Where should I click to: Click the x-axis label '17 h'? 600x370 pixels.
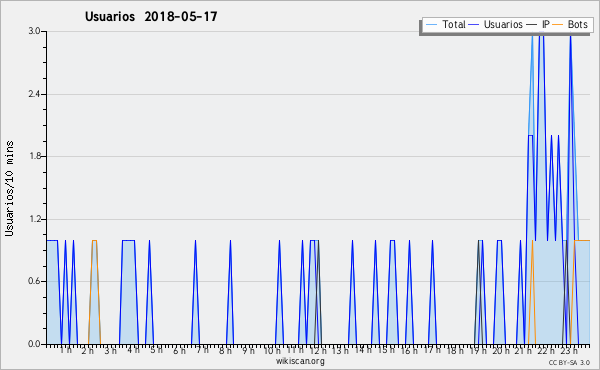click(432, 350)
